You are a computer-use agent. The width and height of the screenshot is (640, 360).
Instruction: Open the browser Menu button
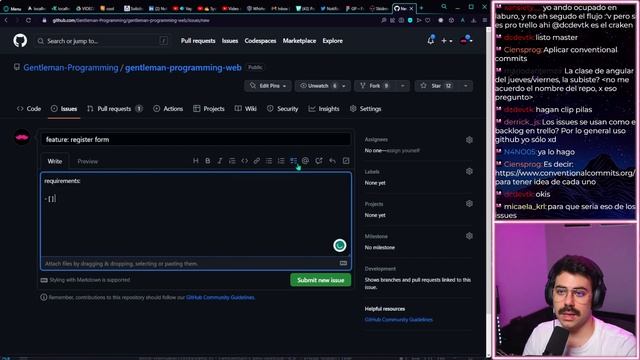tap(12, 8)
